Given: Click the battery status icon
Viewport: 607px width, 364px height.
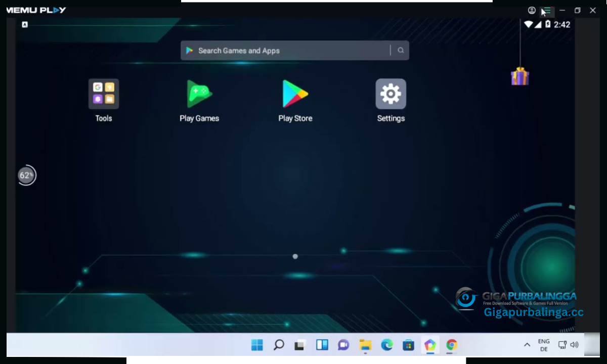Looking at the screenshot, I should tap(547, 24).
